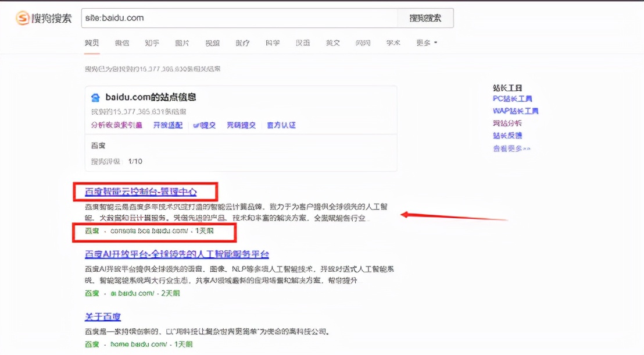The width and height of the screenshot is (644, 355).
Task: Select the 网页 tab
Action: point(92,43)
